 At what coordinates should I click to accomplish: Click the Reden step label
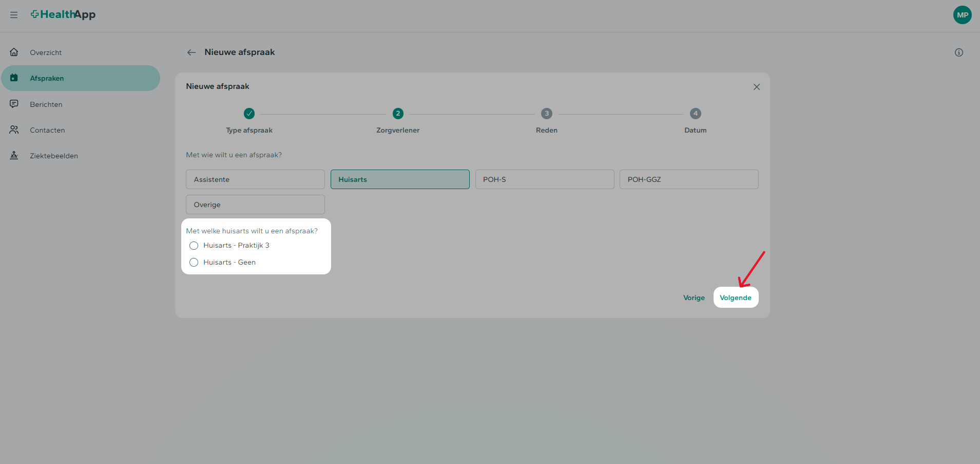coord(547,131)
